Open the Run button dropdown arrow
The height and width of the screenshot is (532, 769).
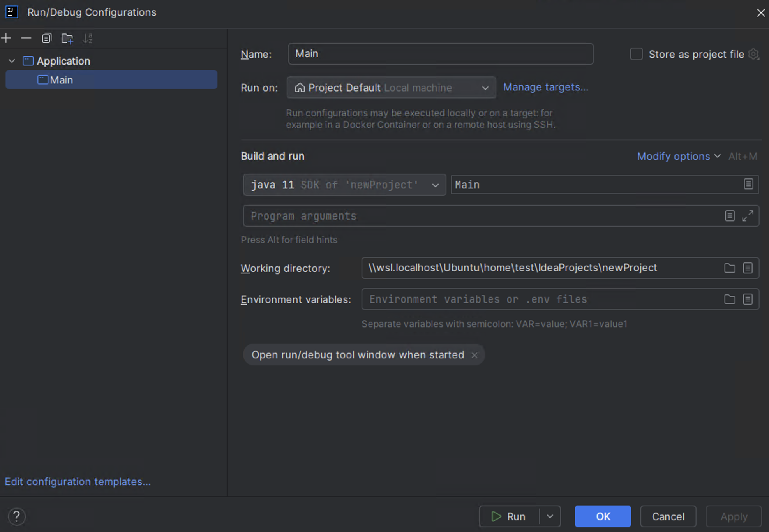550,516
